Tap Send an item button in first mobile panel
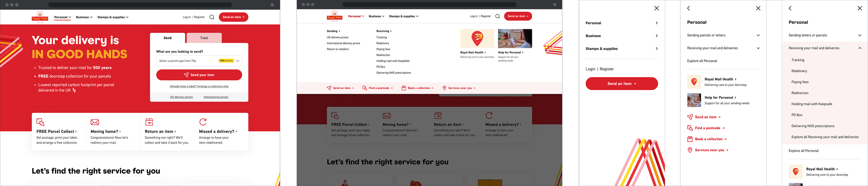 tap(621, 83)
